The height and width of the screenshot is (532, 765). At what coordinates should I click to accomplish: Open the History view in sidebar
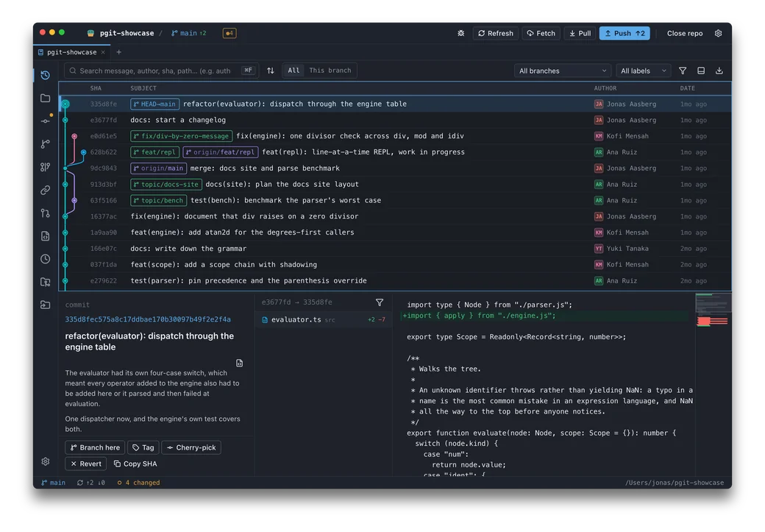pos(46,75)
